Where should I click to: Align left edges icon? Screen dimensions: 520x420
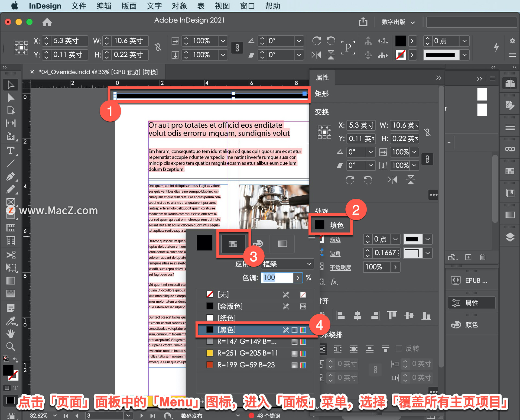pyautogui.click(x=340, y=315)
